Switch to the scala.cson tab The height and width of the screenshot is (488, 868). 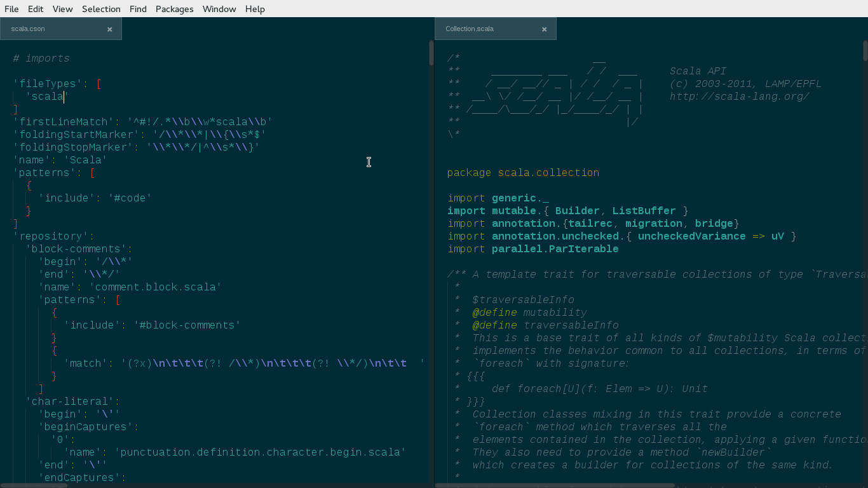click(x=60, y=29)
